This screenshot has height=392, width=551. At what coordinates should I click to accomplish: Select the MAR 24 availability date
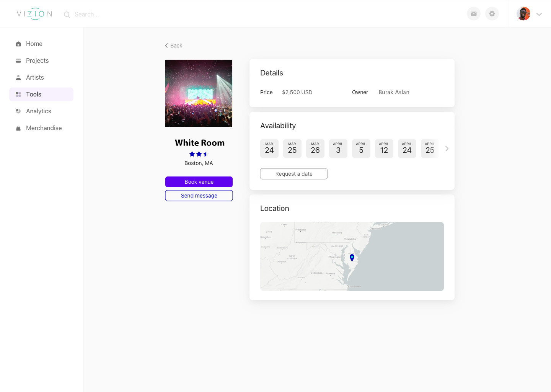tap(269, 149)
